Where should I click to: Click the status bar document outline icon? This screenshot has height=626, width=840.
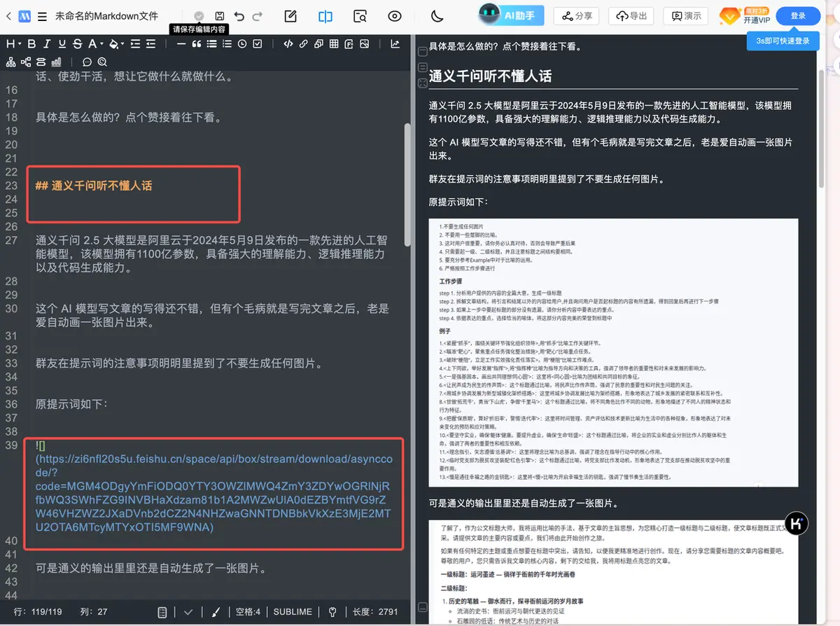162,612
